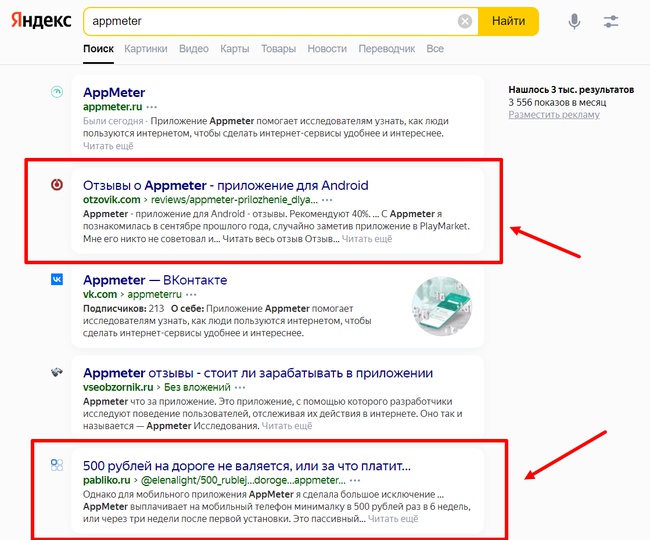Click the Найти search button

(x=509, y=21)
